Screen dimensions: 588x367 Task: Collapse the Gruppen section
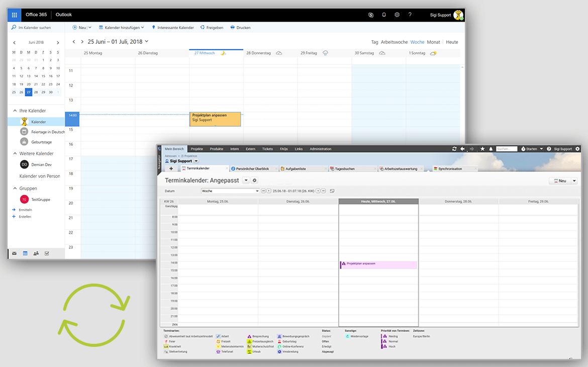tap(15, 189)
